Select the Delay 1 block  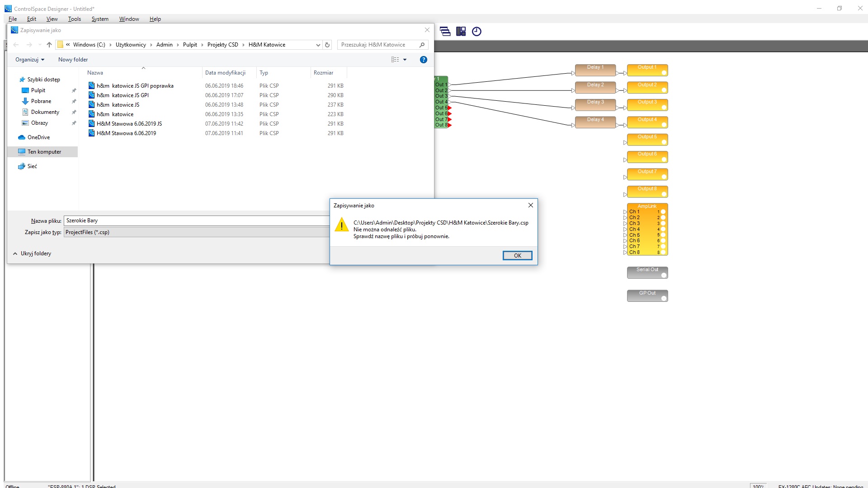(595, 70)
